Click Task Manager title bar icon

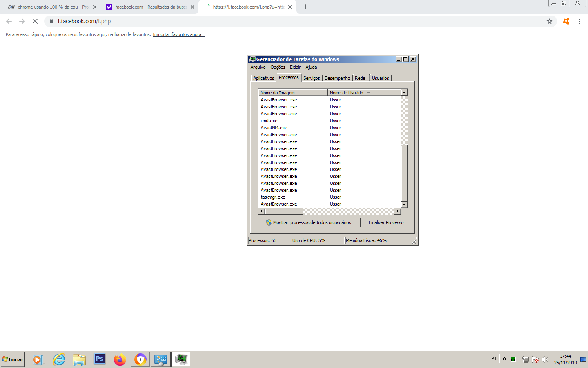coord(252,59)
